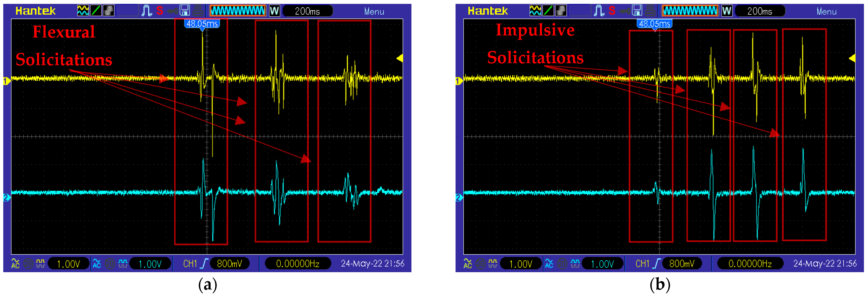Click the green diagonal line icon in left scope
Screen dimensions: 868x296
(x=96, y=11)
